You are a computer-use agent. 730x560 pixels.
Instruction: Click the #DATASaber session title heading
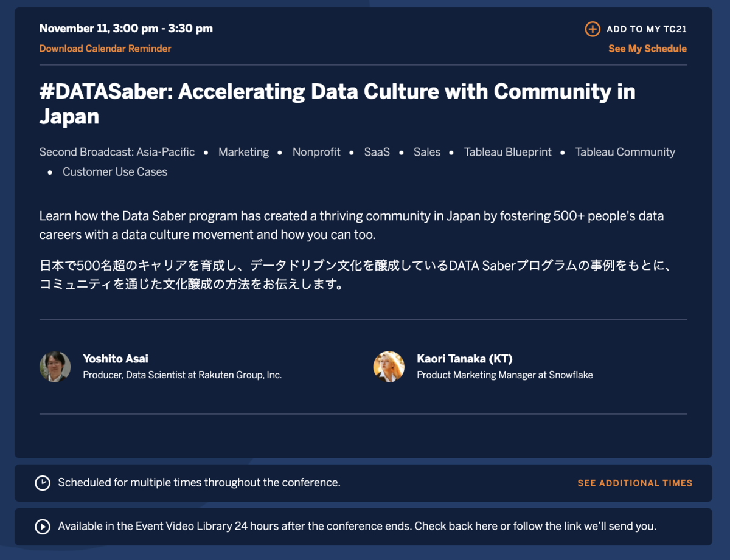[338, 103]
